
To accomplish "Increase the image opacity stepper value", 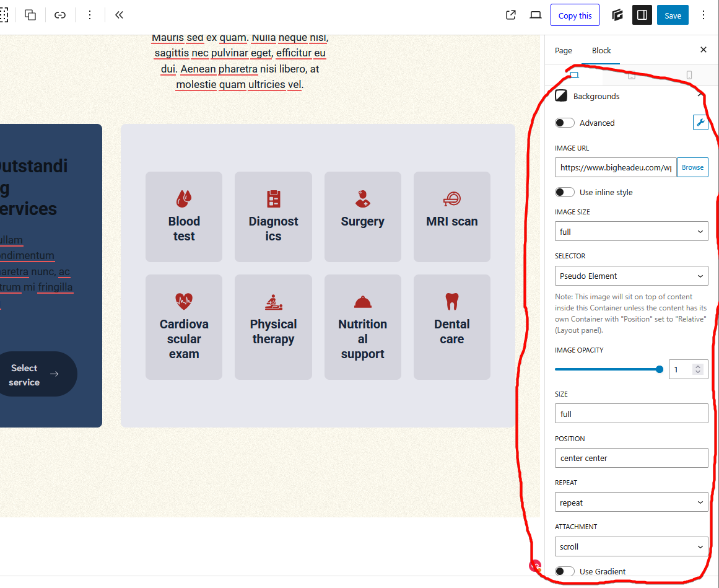I will click(698, 366).
